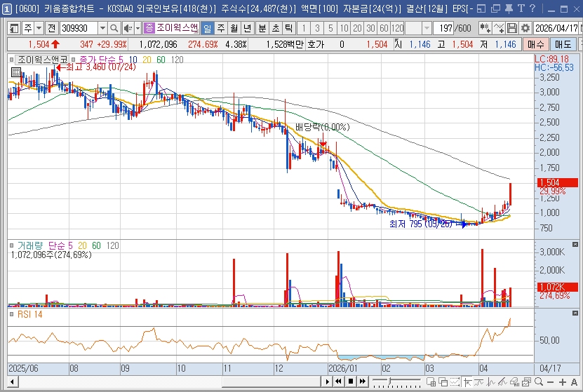Select interval 120 button

tap(397, 28)
